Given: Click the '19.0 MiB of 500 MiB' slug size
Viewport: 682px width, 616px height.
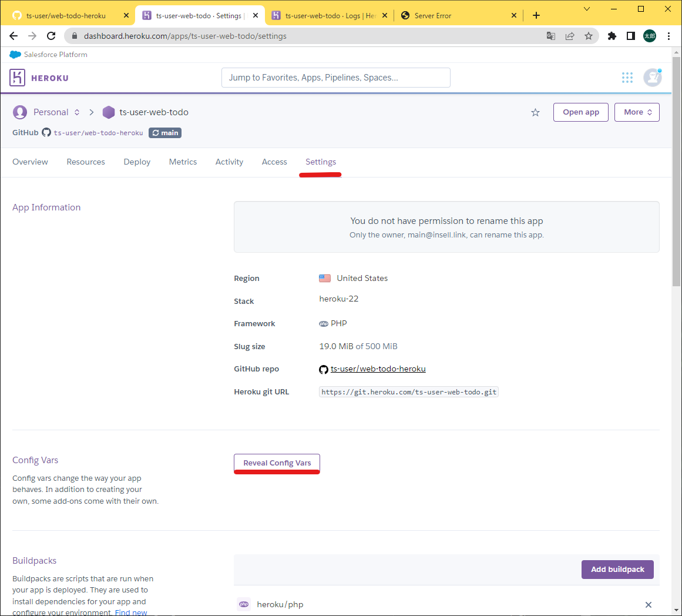Looking at the screenshot, I should (x=358, y=347).
